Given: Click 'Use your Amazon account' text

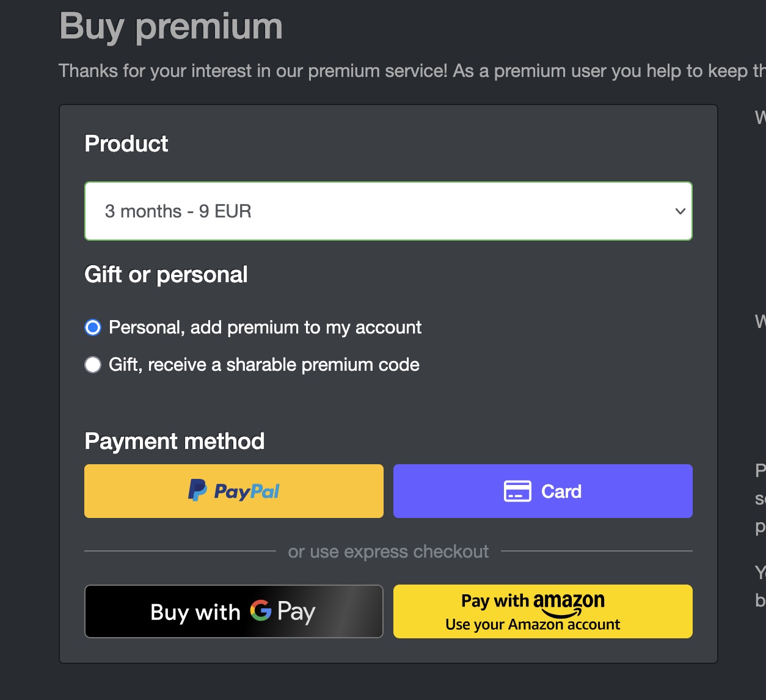Looking at the screenshot, I should (533, 625).
